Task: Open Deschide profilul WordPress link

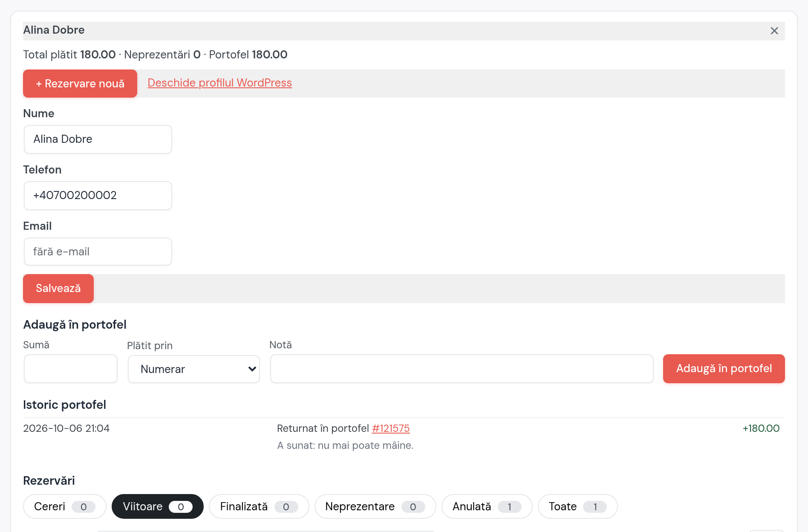Action: click(x=219, y=83)
